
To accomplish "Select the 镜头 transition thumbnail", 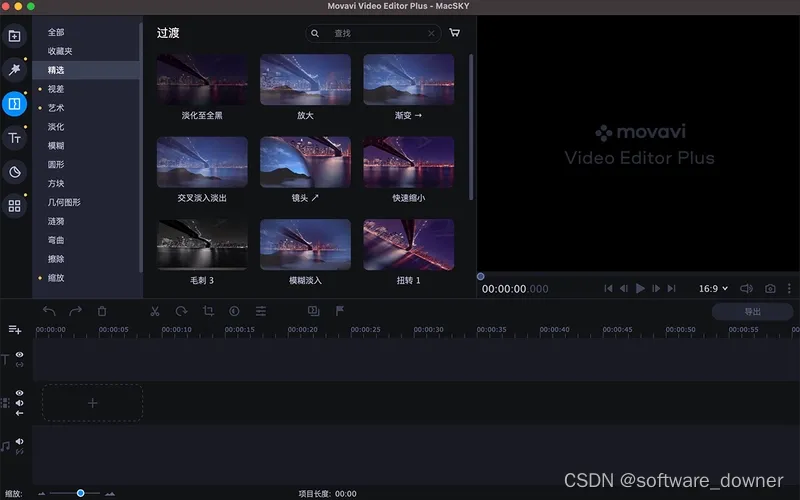I will click(x=305, y=162).
